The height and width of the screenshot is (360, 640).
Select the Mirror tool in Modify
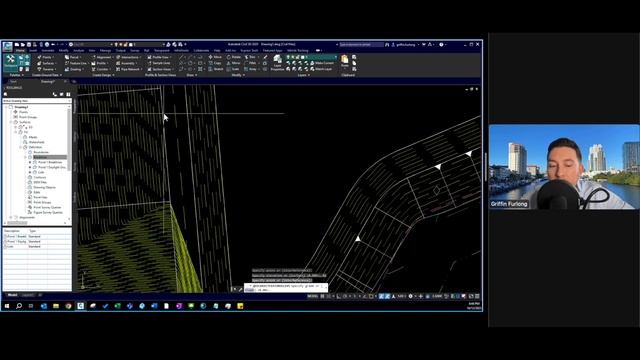pyautogui.click(x=233, y=63)
